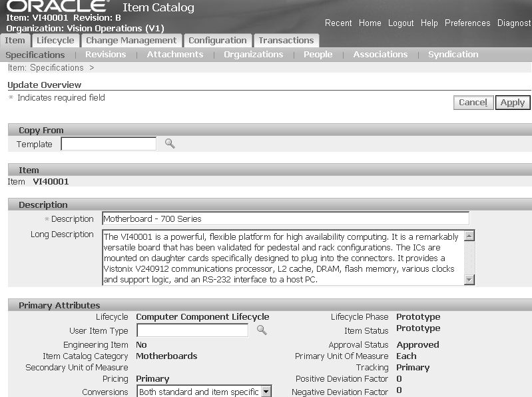Focus the User Item Type field
The image size is (532, 397).
(x=192, y=330)
